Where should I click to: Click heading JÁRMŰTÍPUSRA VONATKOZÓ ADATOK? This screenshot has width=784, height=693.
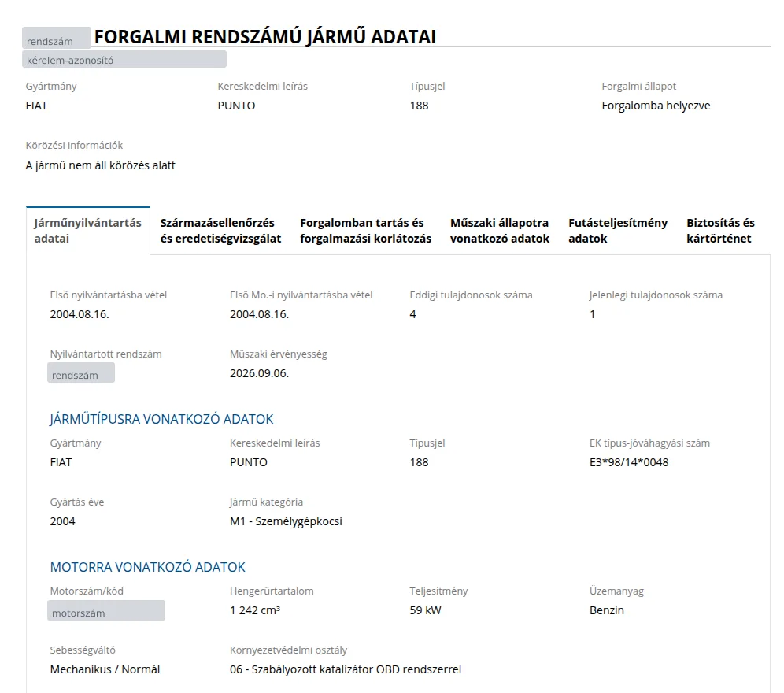161,419
